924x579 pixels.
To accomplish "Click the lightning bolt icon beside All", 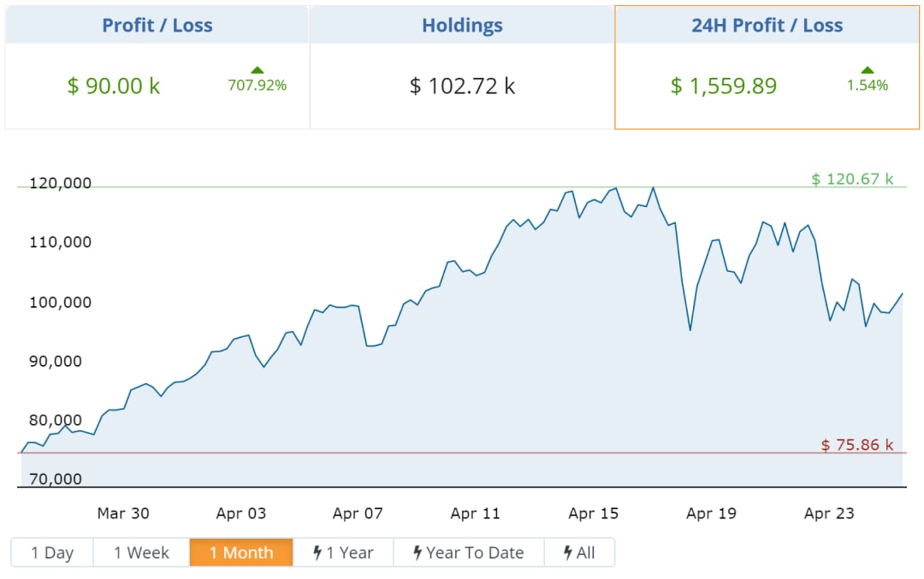I will click(568, 552).
